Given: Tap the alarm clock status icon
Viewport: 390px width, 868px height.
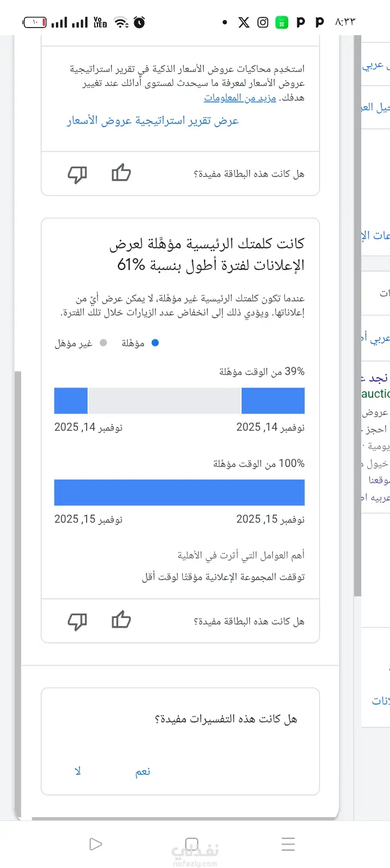Looking at the screenshot, I should click(x=139, y=22).
